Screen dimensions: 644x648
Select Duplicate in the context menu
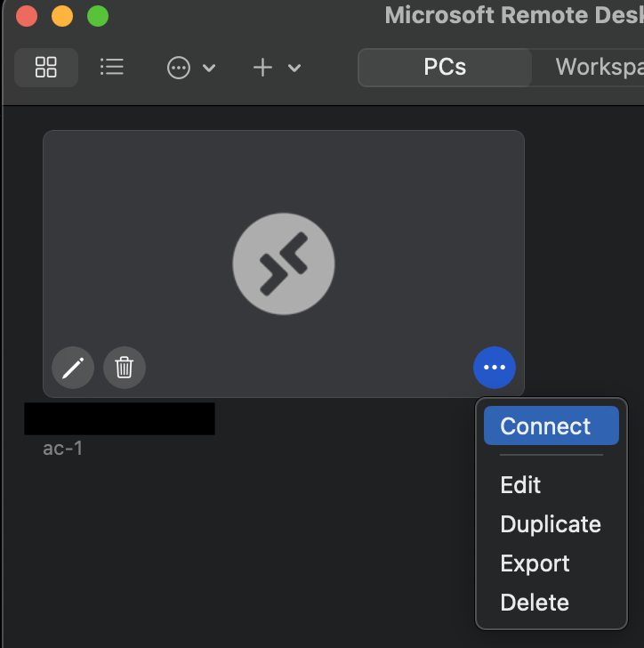(551, 524)
